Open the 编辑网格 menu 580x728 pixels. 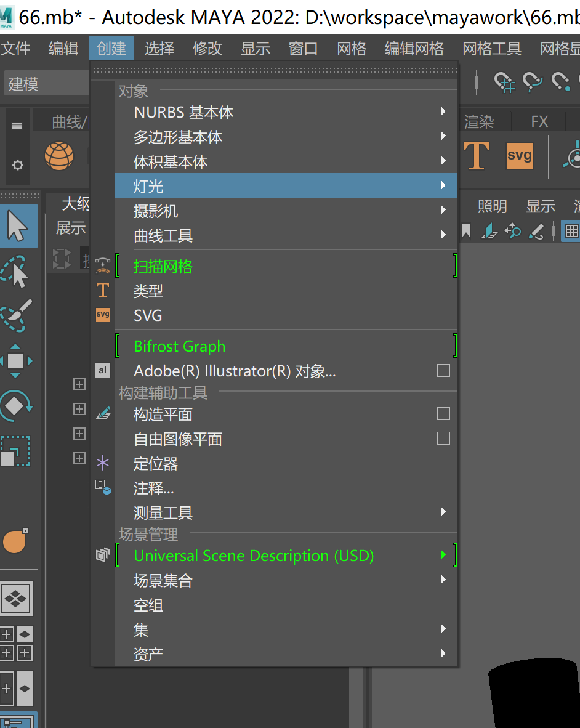coord(414,48)
